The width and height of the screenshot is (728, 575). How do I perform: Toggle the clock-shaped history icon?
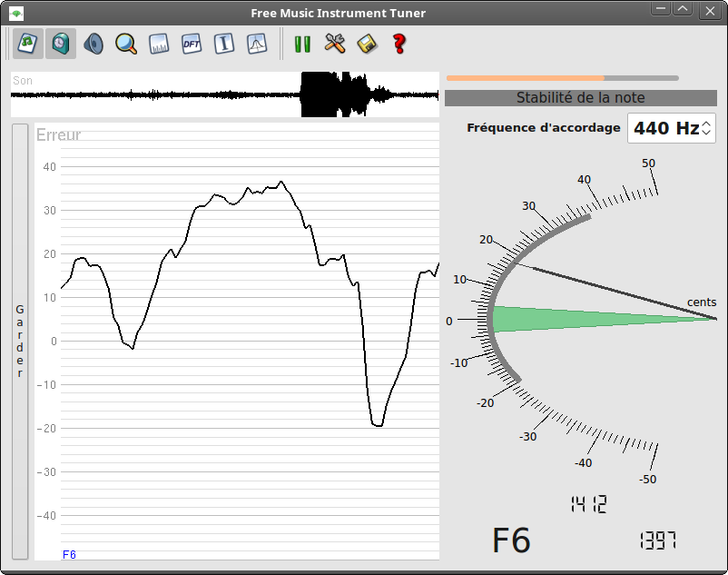61,44
